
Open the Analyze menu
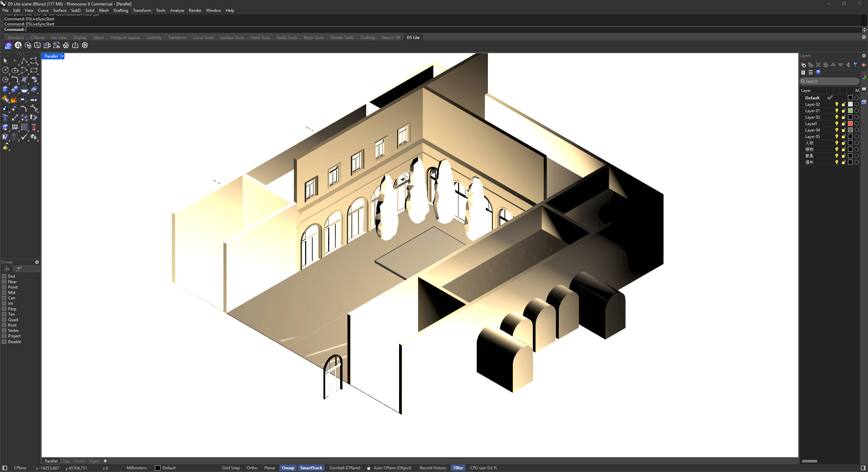tap(177, 11)
